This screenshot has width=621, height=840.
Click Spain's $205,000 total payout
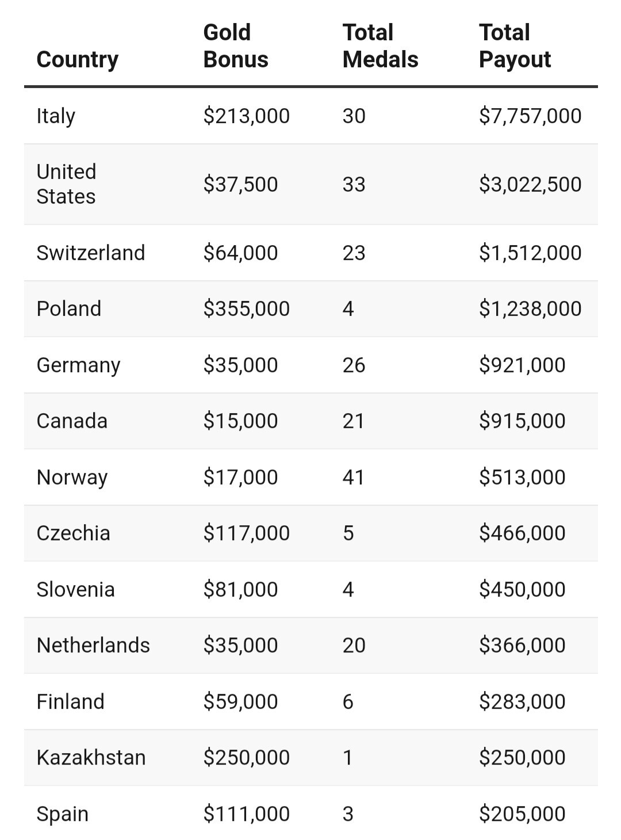(x=522, y=814)
